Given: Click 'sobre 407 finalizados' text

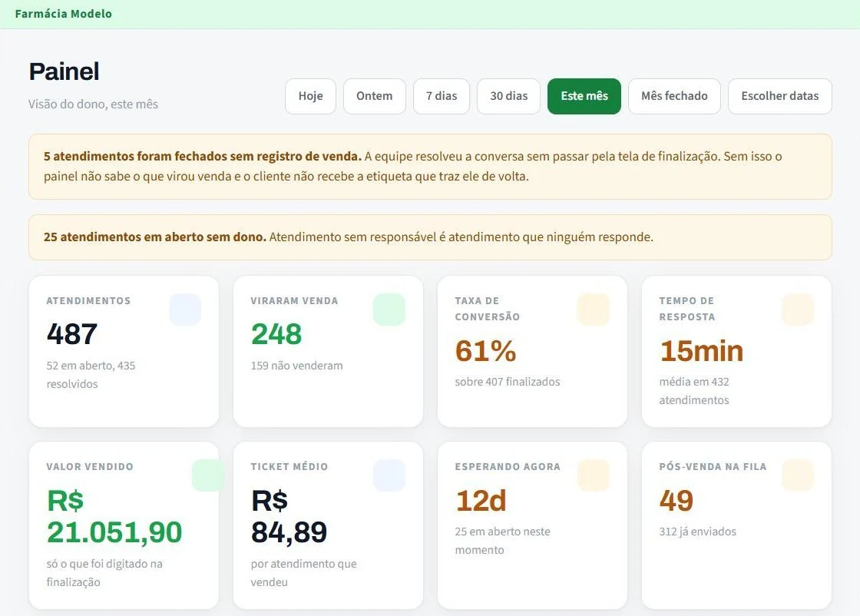Looking at the screenshot, I should click(508, 382).
